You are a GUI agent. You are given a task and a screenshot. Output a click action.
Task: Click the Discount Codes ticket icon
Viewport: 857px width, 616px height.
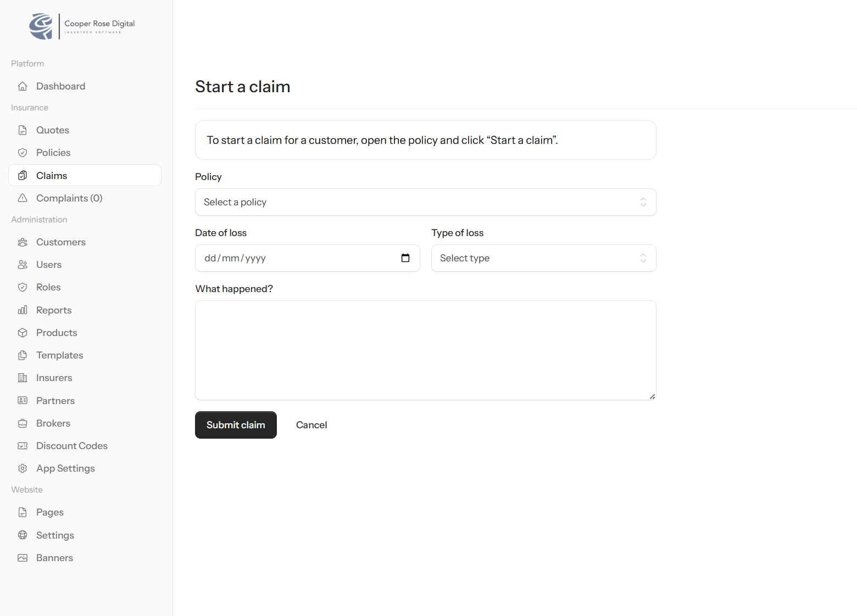[23, 446]
